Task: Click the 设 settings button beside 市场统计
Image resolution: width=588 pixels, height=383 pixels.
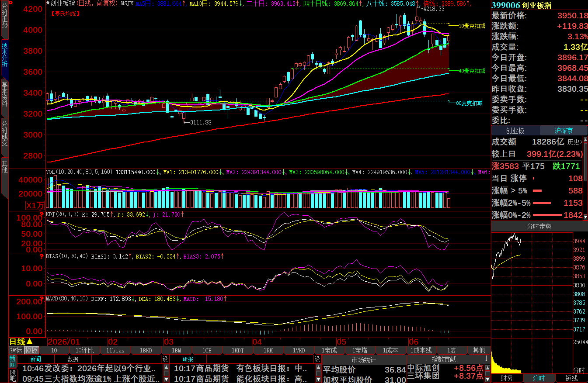Action: point(317,359)
